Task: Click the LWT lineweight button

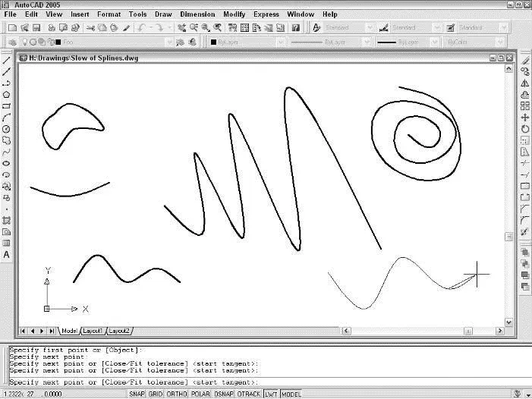Action: [271, 394]
